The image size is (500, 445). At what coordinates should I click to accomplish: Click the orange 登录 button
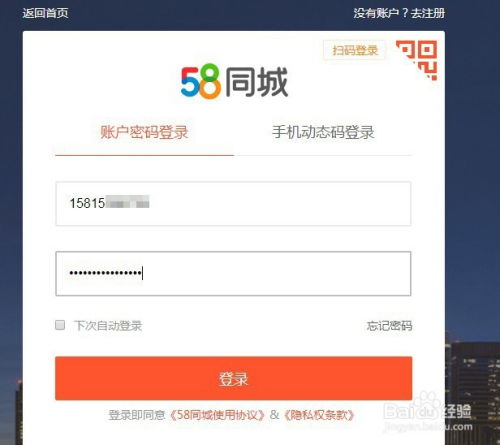[233, 378]
